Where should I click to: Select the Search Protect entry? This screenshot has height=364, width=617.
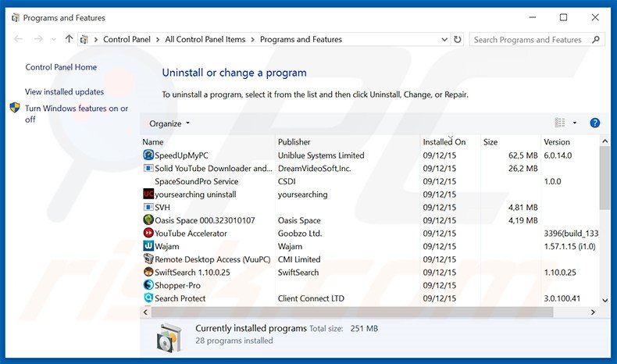[x=180, y=298]
